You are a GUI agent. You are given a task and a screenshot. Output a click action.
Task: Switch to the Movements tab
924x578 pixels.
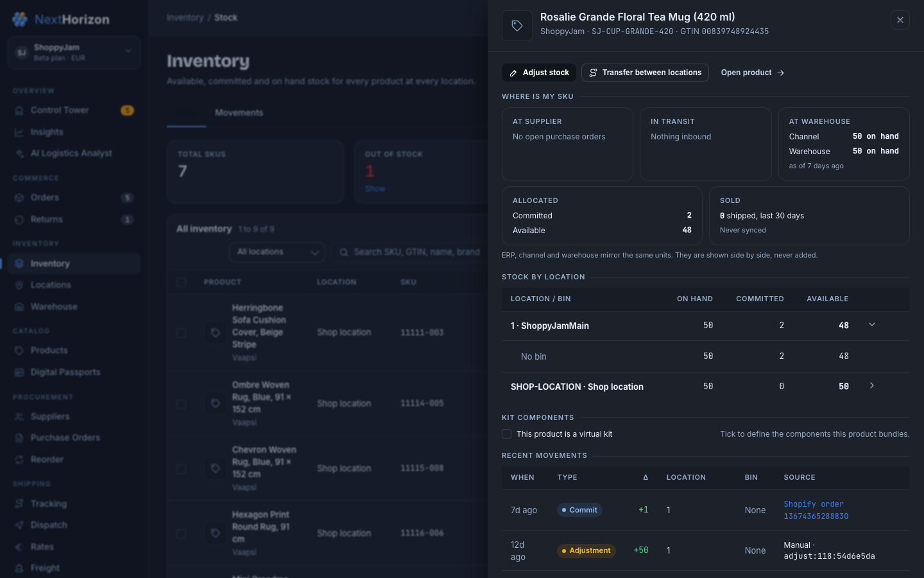point(239,113)
